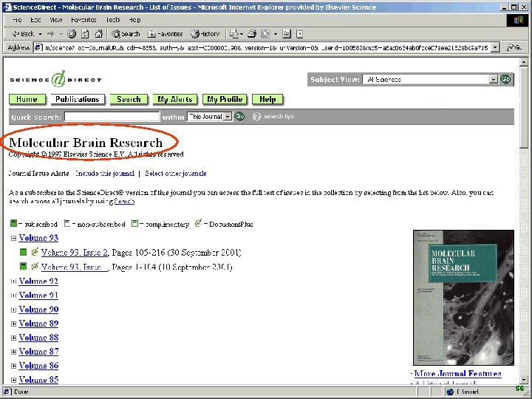The image size is (532, 399).
Task: Click the Quick Search Go button
Action: [x=239, y=117]
